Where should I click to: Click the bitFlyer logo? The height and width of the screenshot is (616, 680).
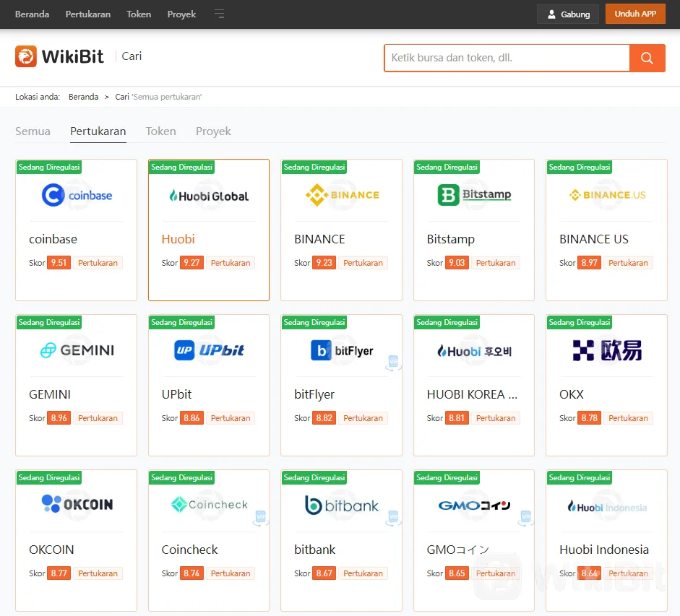[343, 350]
